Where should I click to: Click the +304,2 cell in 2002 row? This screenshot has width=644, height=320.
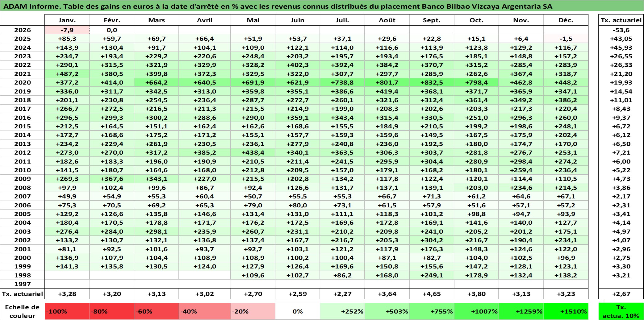point(432,240)
